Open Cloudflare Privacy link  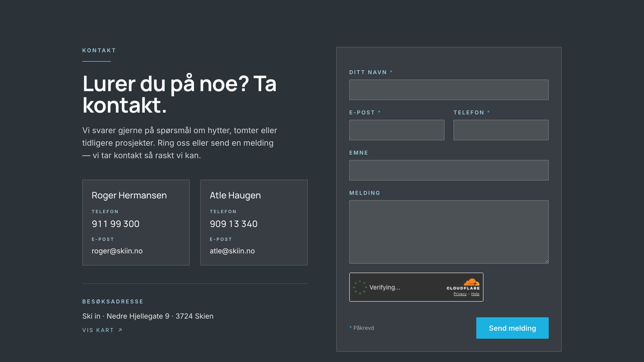(460, 294)
